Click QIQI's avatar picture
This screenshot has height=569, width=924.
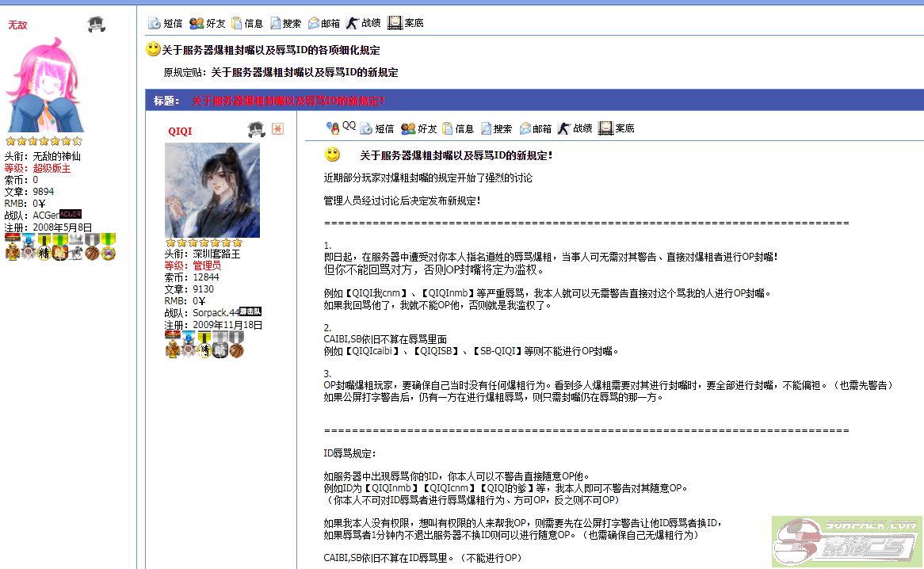pos(212,190)
